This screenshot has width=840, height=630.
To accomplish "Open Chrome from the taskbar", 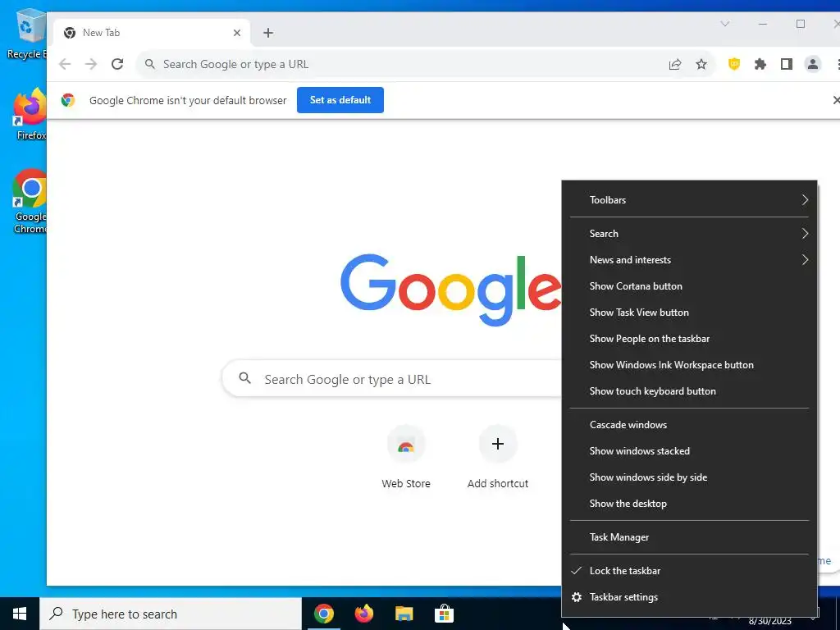I will [x=323, y=614].
